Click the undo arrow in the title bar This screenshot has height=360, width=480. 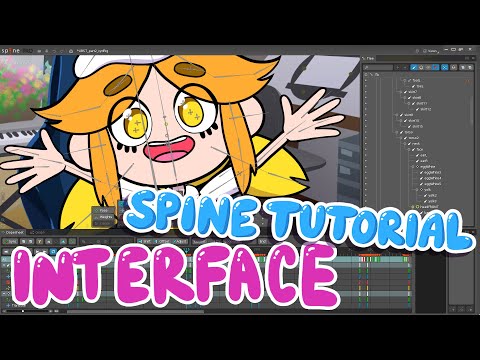click(54, 51)
